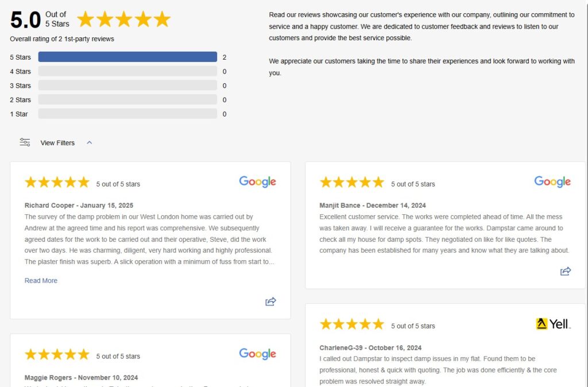Open the View Filters text label
The height and width of the screenshot is (387, 588).
(57, 143)
